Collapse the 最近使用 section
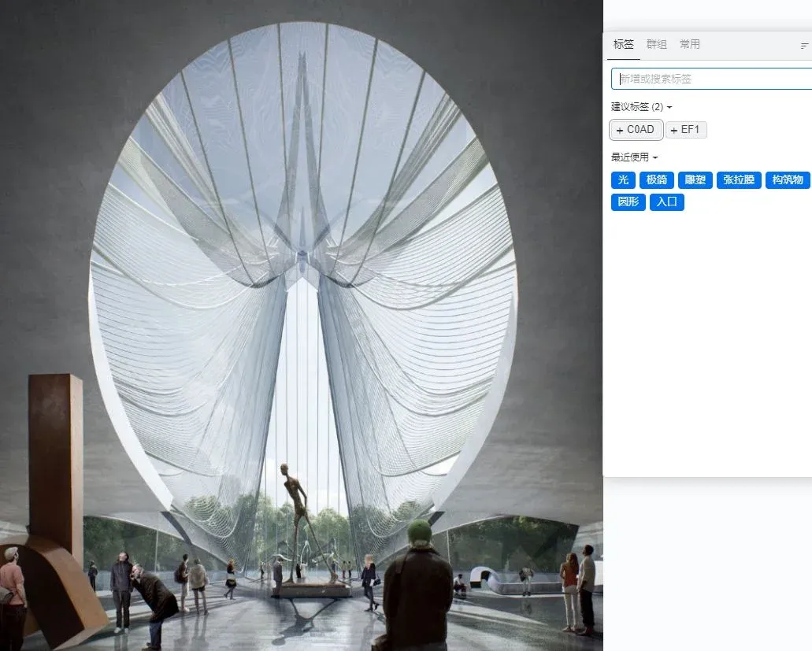The height and width of the screenshot is (651, 812). coord(634,157)
